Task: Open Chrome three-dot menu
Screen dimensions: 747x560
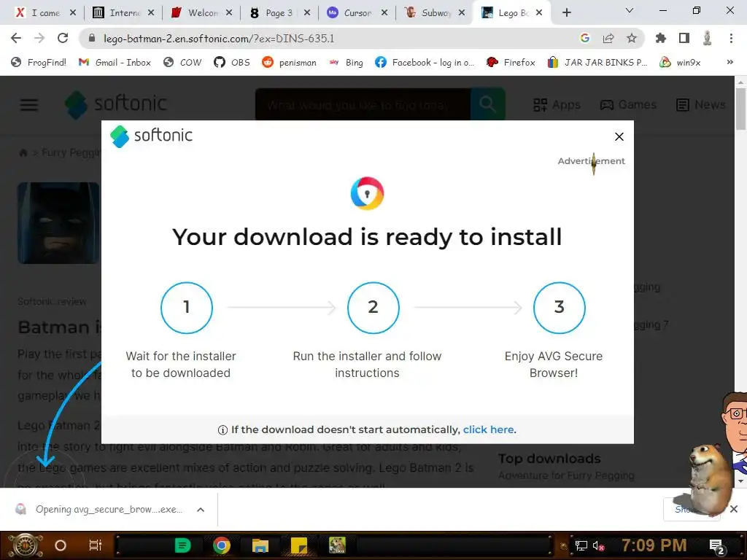Action: point(731,38)
